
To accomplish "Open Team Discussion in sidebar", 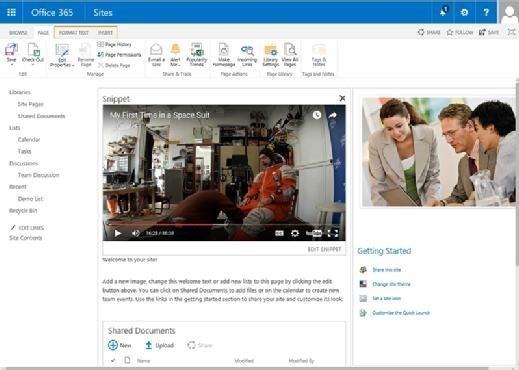I will 38,175.
